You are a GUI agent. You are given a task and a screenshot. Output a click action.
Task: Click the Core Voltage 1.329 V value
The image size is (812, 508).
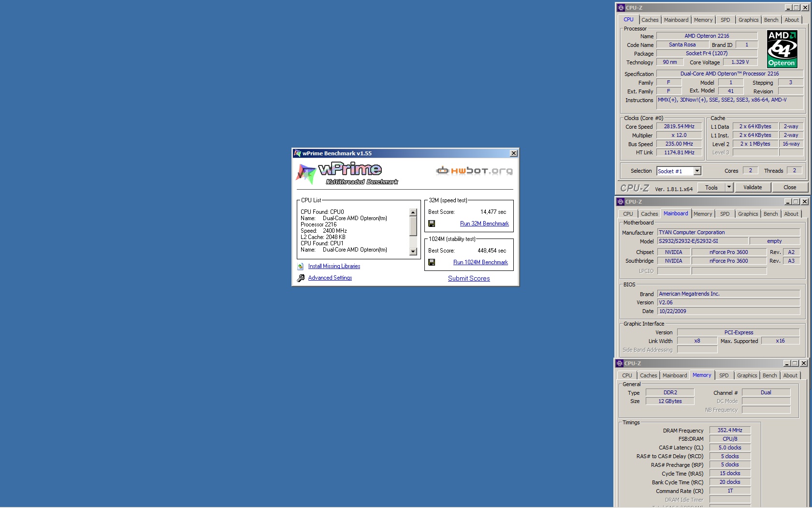(x=740, y=62)
